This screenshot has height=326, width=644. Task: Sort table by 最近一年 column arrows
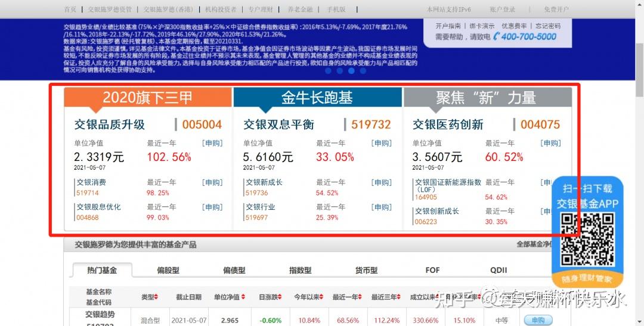360,297
